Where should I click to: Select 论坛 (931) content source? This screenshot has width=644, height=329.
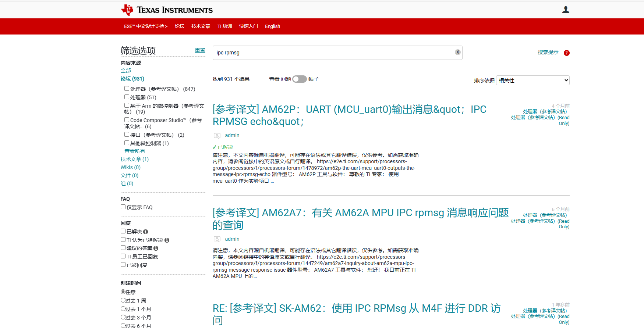(x=132, y=79)
